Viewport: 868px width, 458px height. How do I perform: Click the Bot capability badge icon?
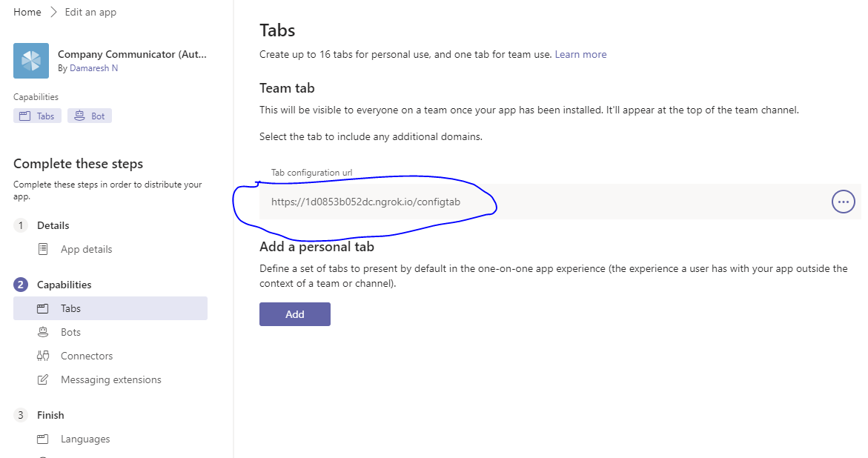pos(79,115)
